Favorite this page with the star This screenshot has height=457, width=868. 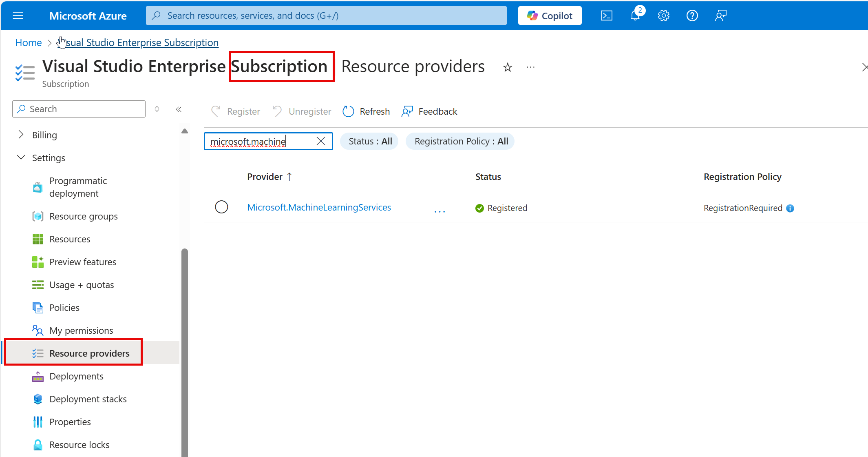tap(507, 67)
